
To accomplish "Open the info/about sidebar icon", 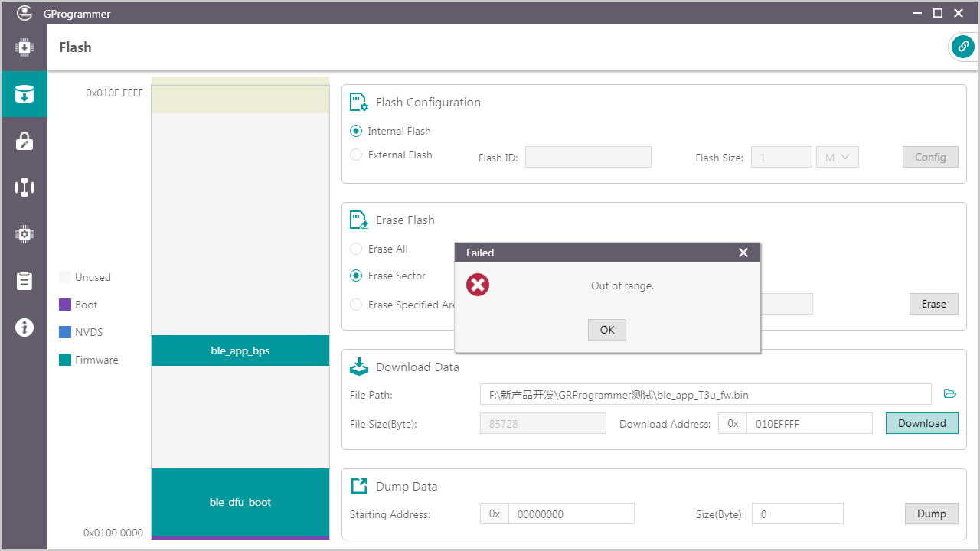I will pos(24,328).
